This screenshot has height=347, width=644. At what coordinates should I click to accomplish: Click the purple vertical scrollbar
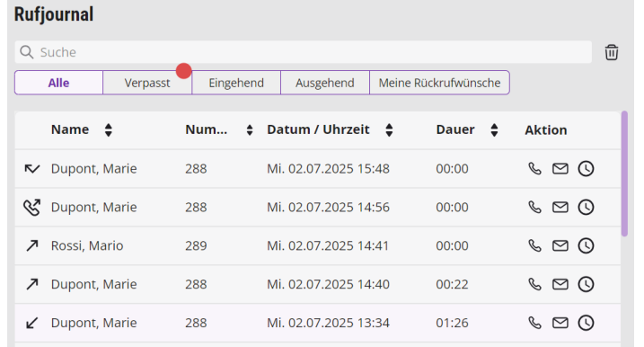(x=624, y=173)
